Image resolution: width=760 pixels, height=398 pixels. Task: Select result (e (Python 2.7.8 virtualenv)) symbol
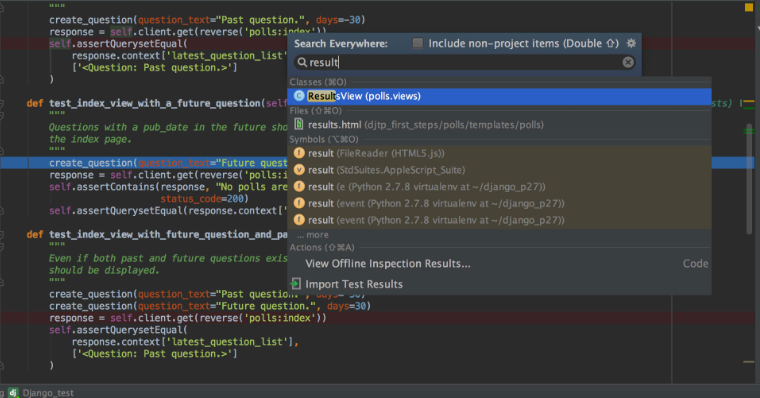tap(499, 187)
